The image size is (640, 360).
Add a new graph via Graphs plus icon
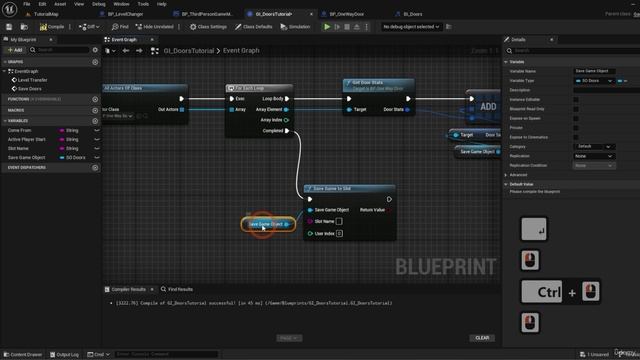coord(95,62)
